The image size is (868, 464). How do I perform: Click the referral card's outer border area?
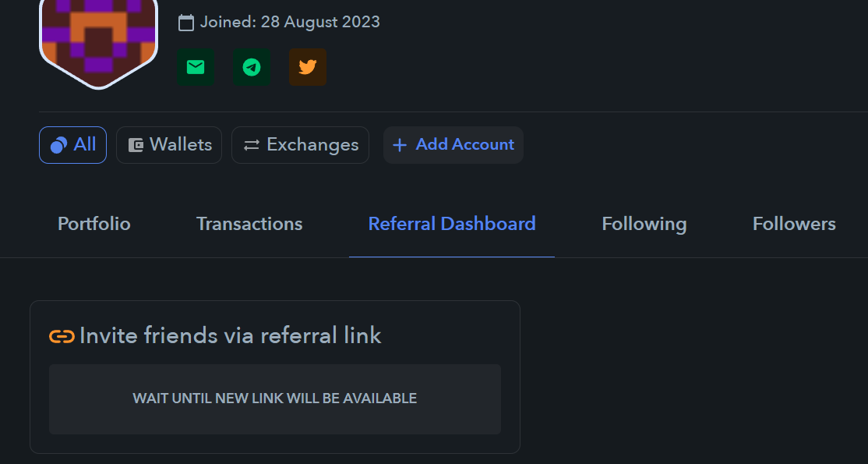(x=274, y=377)
